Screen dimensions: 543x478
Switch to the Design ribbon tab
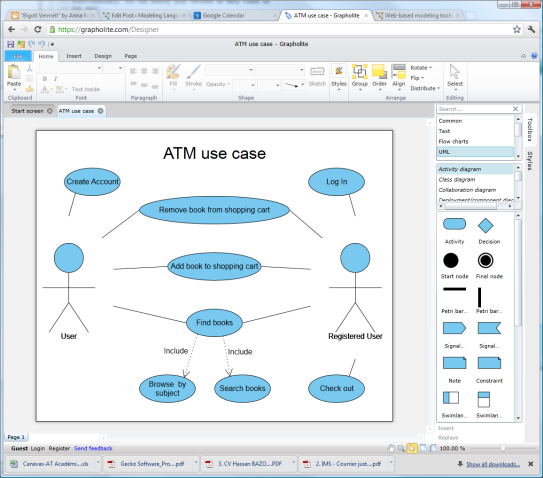click(x=103, y=56)
